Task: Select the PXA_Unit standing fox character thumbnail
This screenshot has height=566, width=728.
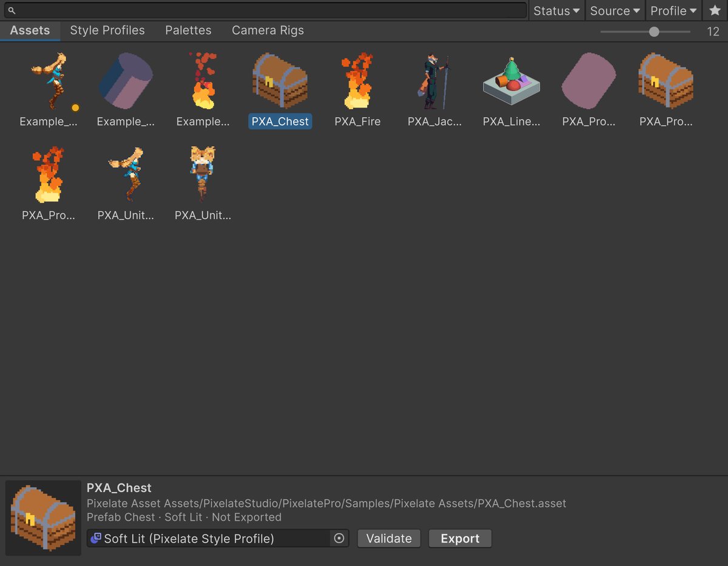Action: pos(203,175)
